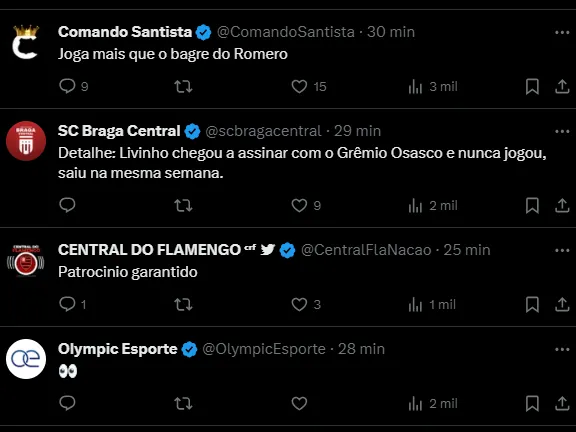This screenshot has width=576, height=432.
Task: Open the Comando Santista crown avatar
Action: [26, 42]
